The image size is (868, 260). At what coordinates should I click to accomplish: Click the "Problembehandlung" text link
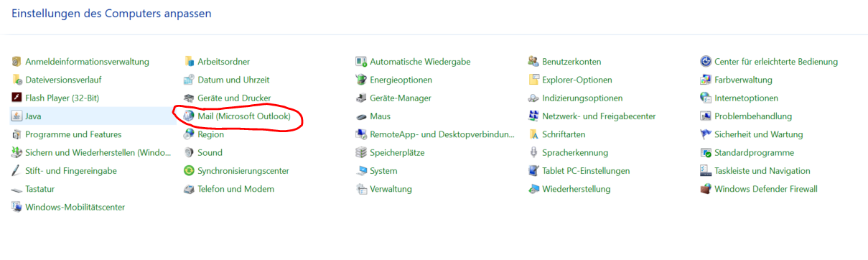[753, 116]
